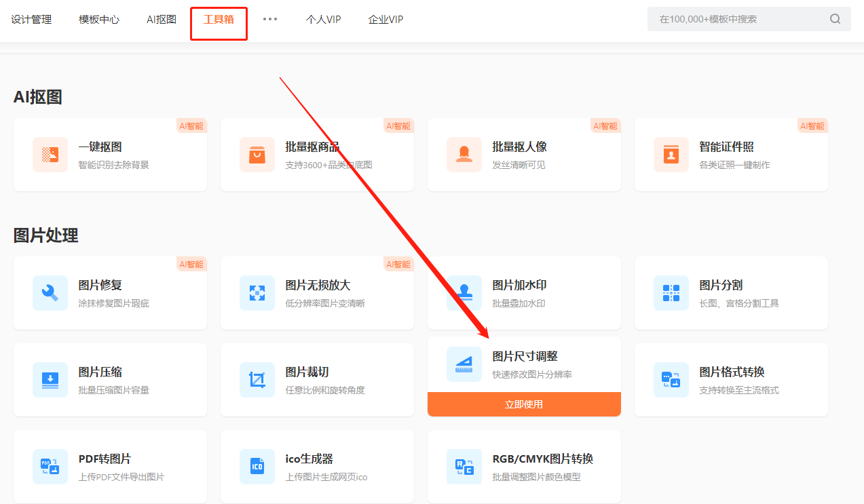864x504 pixels.
Task: Click the 智能证件照 ID photo icon
Action: [x=671, y=155]
